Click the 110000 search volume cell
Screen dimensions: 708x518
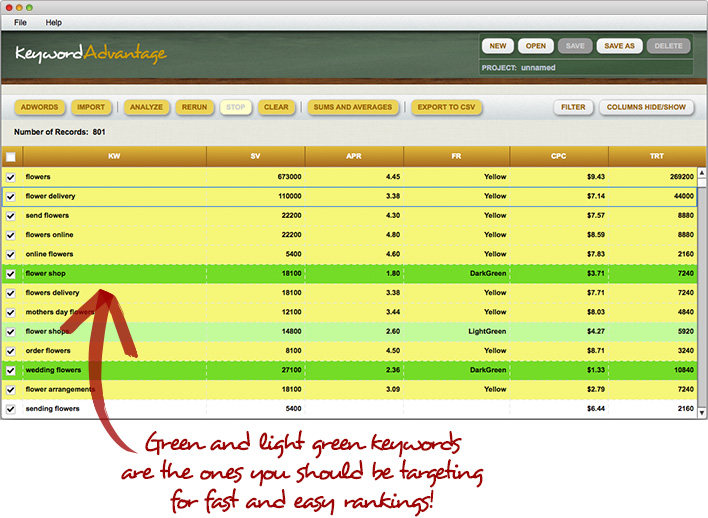pos(256,196)
